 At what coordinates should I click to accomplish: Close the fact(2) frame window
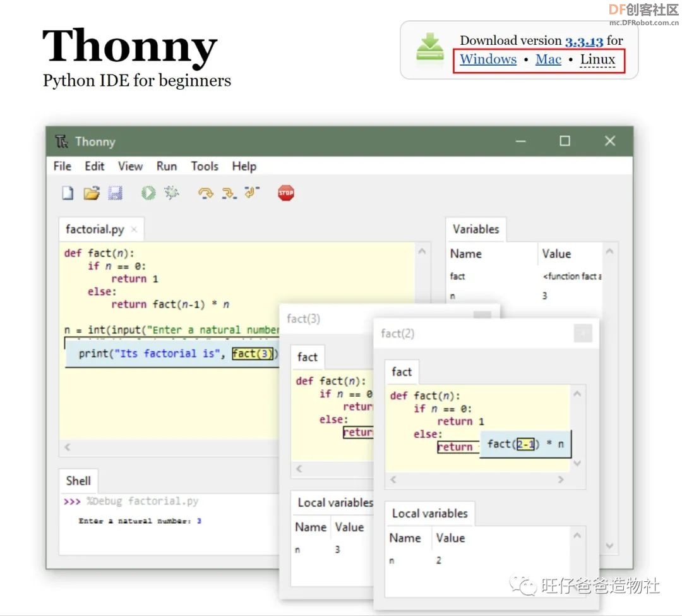click(x=583, y=334)
